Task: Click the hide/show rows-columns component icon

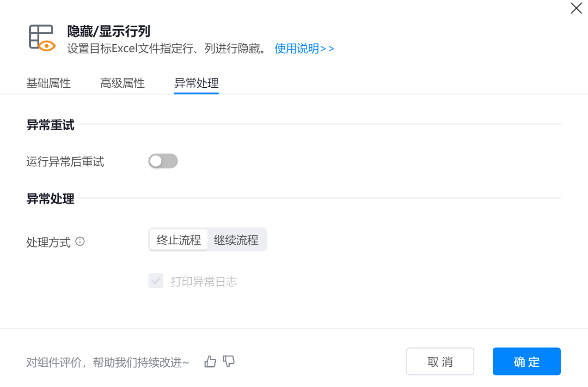Action: pyautogui.click(x=42, y=37)
